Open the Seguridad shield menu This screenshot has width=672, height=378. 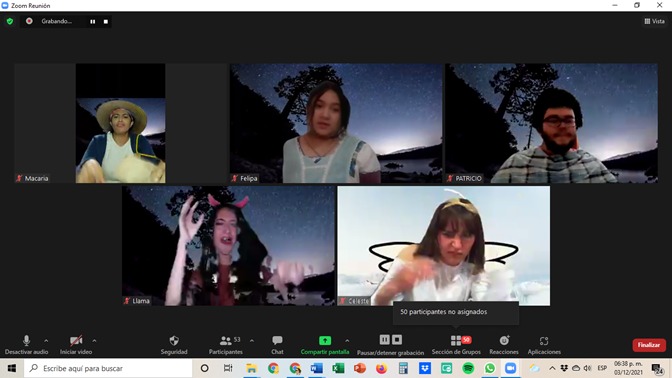[174, 345]
